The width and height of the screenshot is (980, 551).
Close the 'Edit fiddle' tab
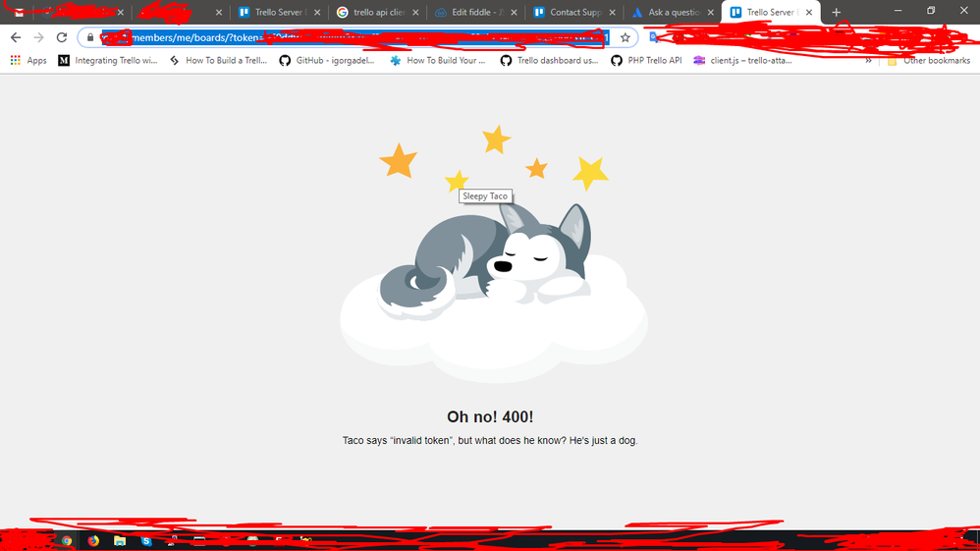pos(514,12)
